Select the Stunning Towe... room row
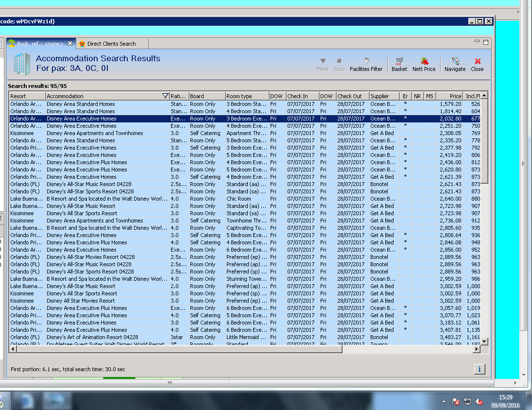532x410 pixels. click(x=245, y=279)
